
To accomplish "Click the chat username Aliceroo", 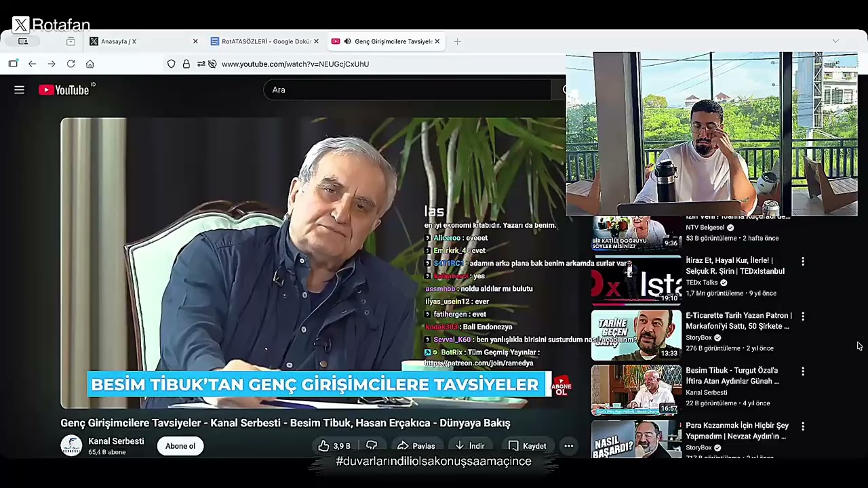I will coord(447,238).
